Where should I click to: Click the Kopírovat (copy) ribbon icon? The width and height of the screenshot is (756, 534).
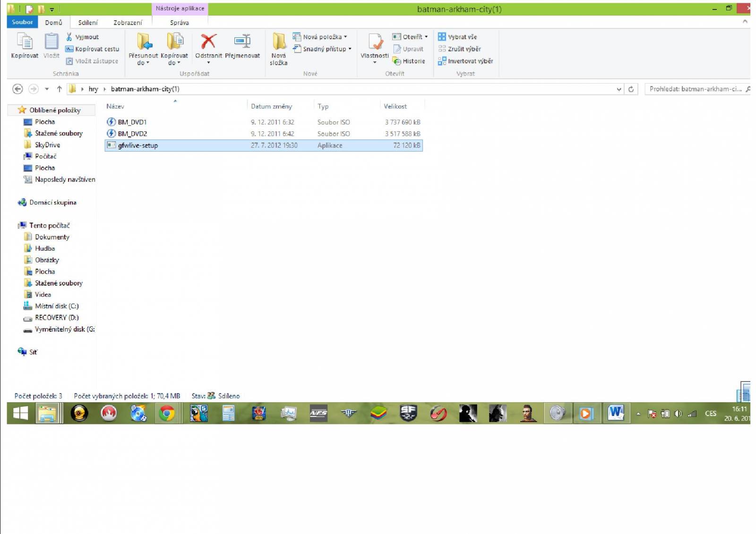pyautogui.click(x=25, y=45)
